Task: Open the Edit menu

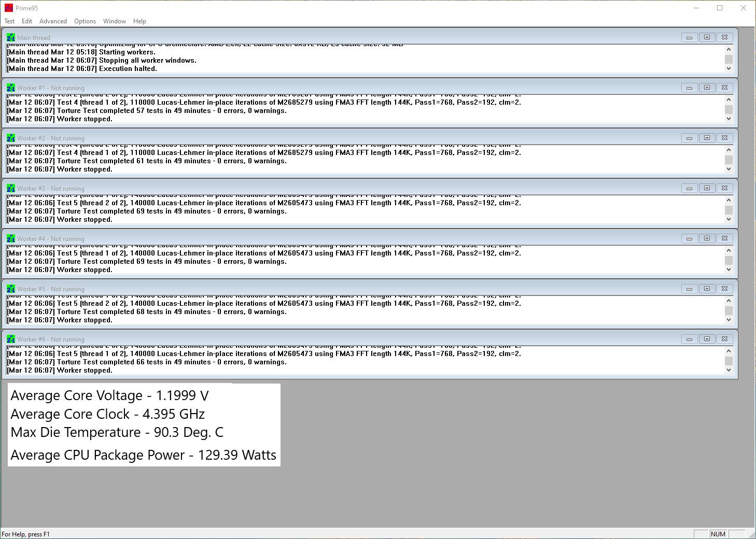Action: pos(27,21)
